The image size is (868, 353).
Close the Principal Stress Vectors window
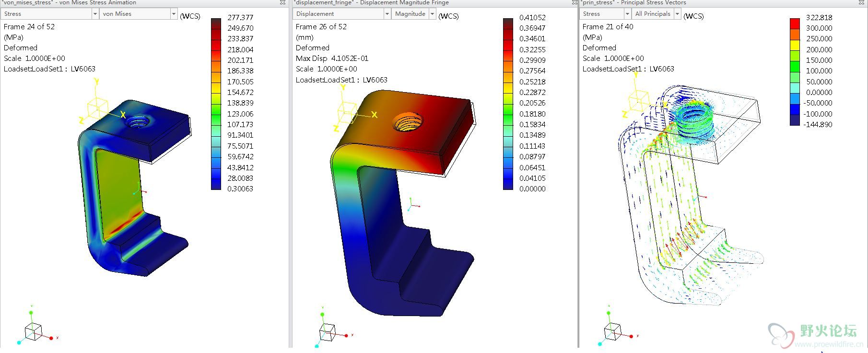point(861,3)
